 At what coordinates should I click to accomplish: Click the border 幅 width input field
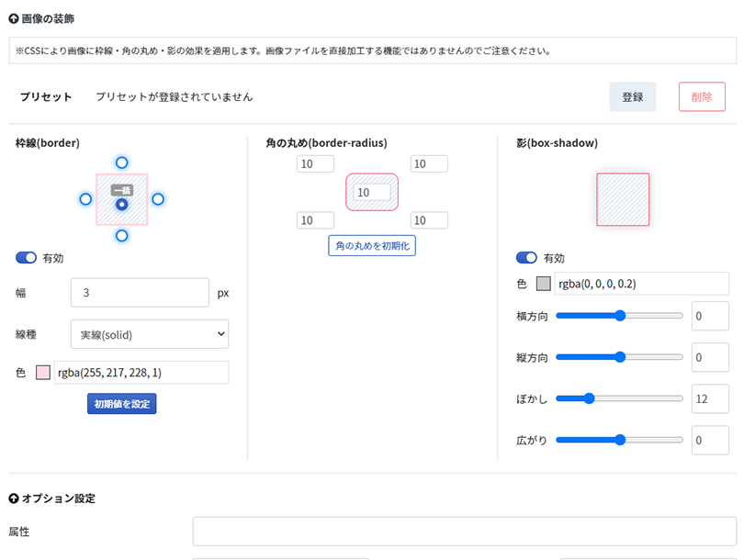pos(140,293)
